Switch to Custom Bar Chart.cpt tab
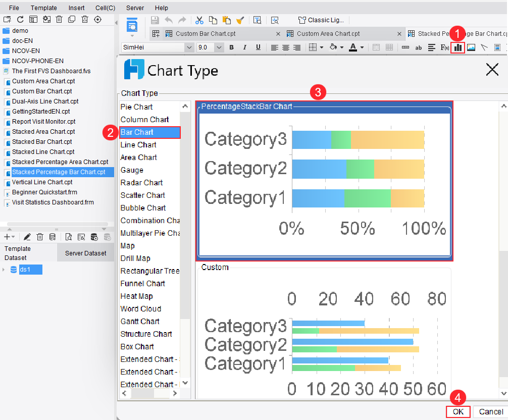Image resolution: width=508 pixels, height=420 pixels. (206, 34)
